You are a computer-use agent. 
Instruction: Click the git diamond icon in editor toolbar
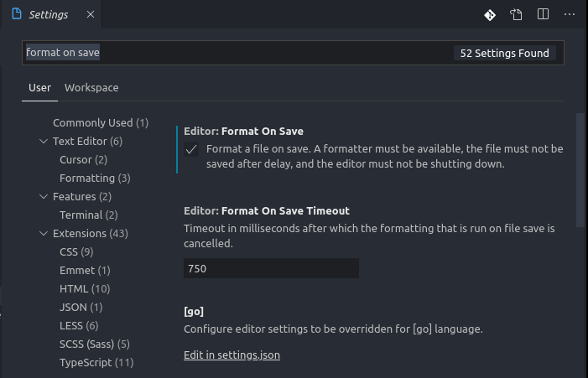click(490, 14)
